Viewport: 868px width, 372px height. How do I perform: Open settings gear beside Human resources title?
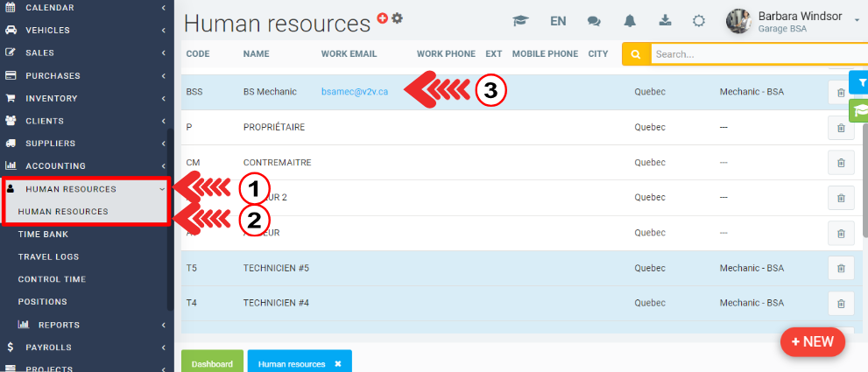[397, 18]
